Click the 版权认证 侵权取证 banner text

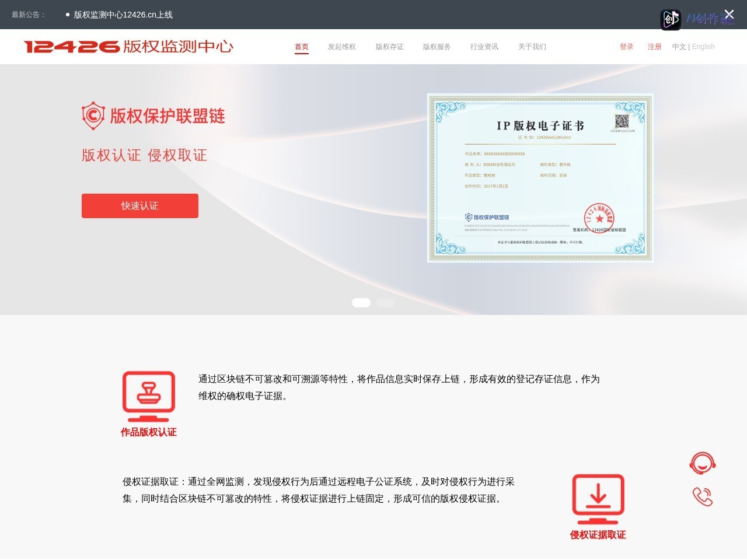(x=145, y=155)
